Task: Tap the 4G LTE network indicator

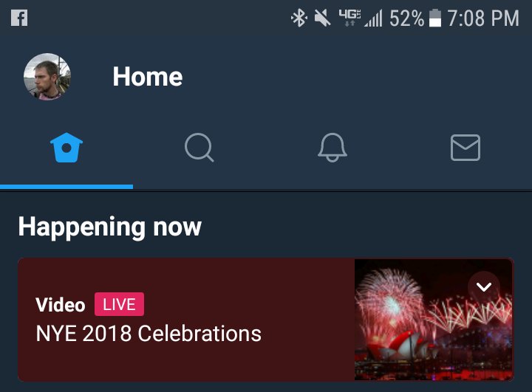Action: pyautogui.click(x=349, y=18)
